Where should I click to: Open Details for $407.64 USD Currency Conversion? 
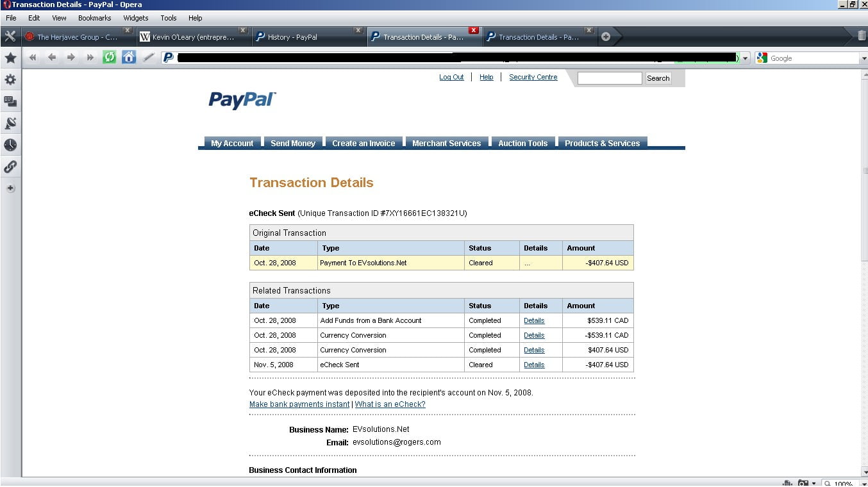534,350
